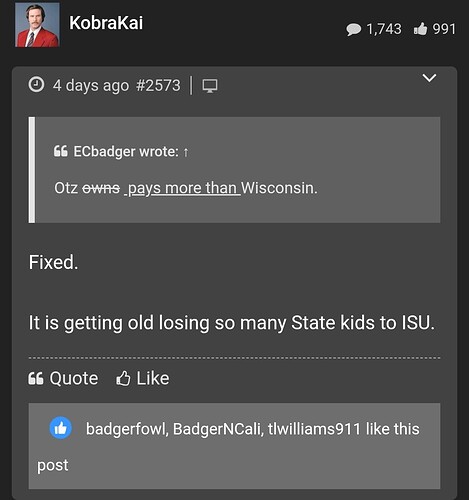469x500 pixels.
Task: Click the speech bubble posts count icon
Action: coord(353,29)
